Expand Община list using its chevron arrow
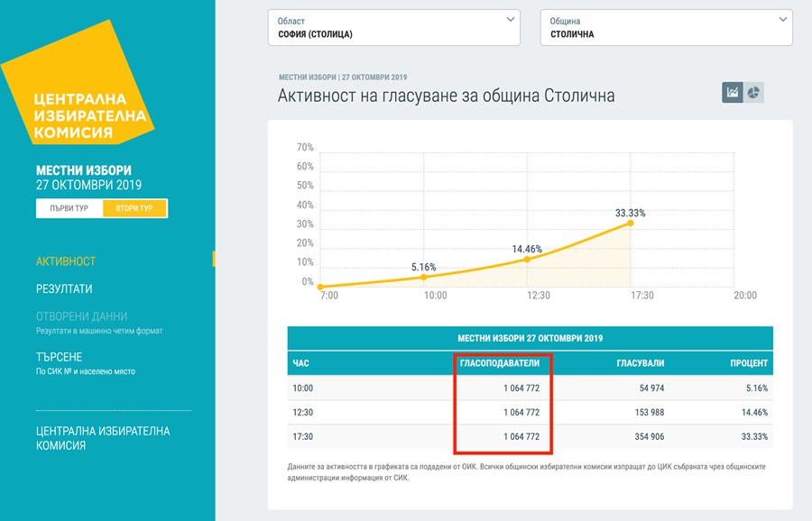 coord(783,19)
